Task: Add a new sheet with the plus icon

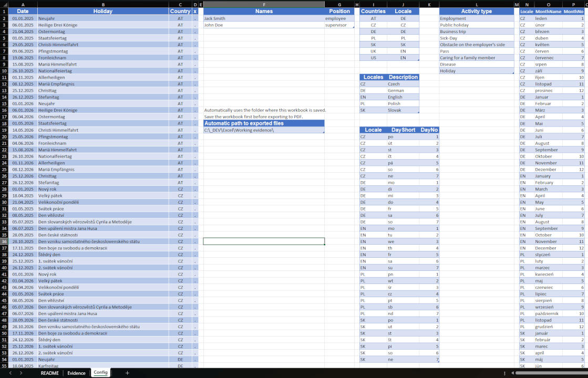Action: click(127, 373)
